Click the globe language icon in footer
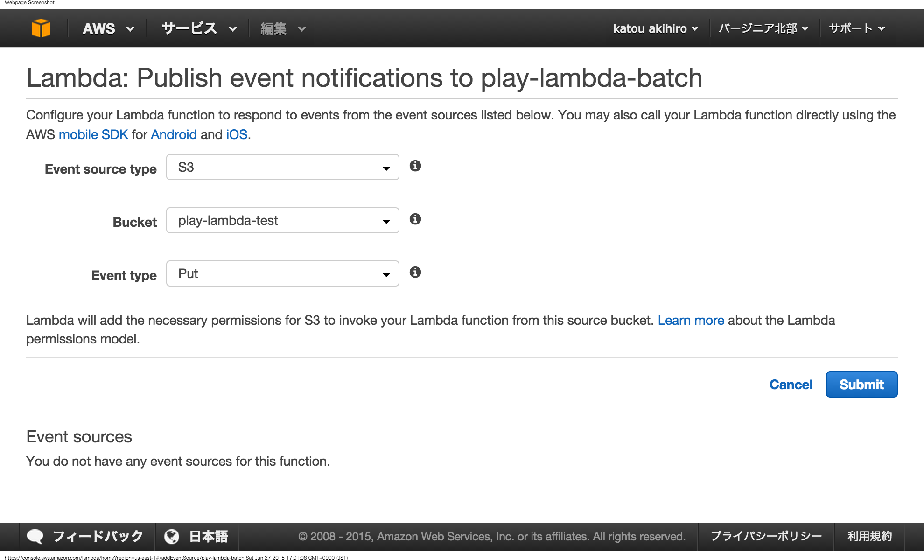Viewport: 924px width, 560px height. pos(172,537)
